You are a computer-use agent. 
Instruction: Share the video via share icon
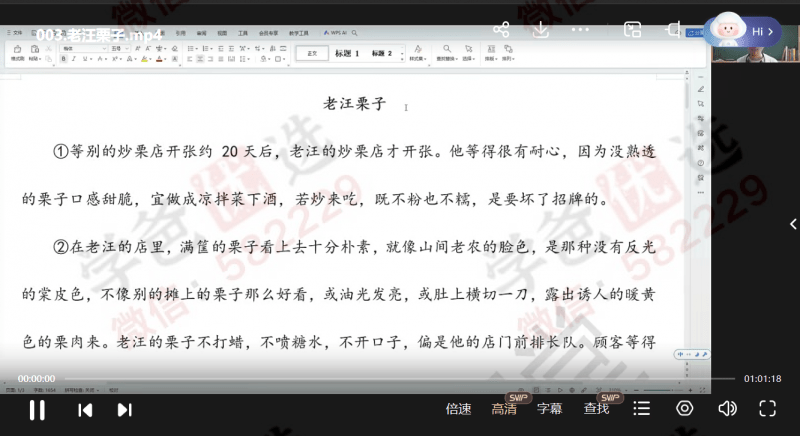tap(501, 30)
